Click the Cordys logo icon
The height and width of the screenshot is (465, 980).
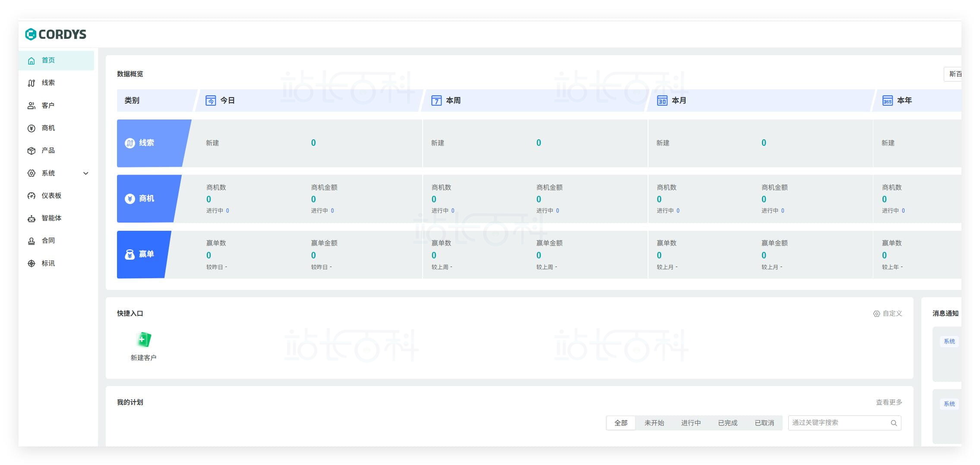31,34
